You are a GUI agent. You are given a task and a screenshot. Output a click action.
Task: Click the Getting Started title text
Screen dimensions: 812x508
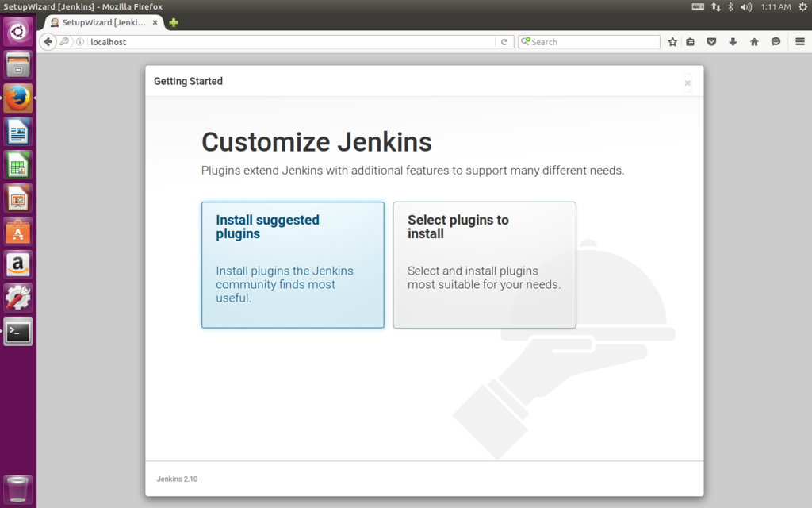click(x=188, y=81)
